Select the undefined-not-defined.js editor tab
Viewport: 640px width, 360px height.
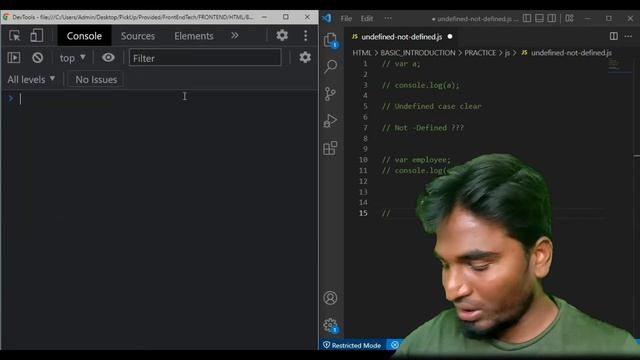[x=402, y=37]
